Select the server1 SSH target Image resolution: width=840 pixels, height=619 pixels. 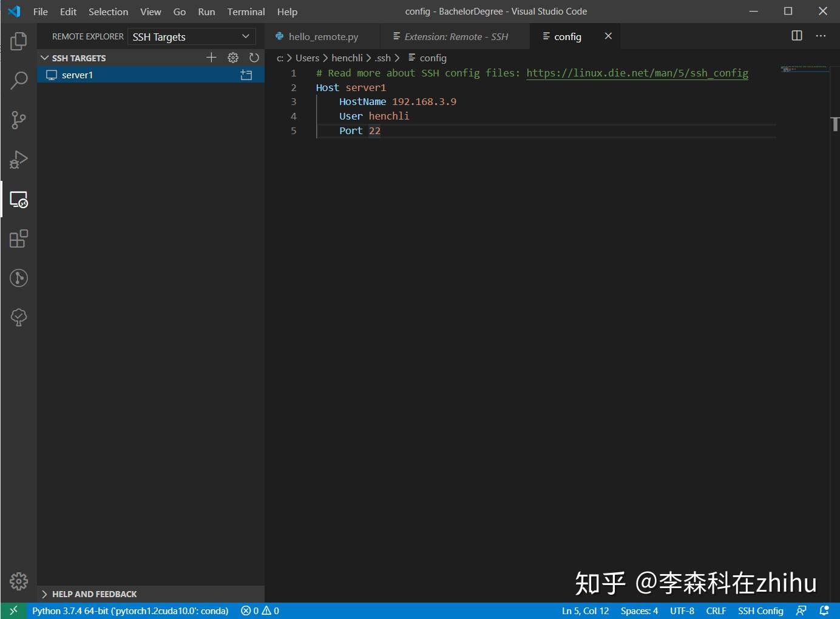pos(77,74)
